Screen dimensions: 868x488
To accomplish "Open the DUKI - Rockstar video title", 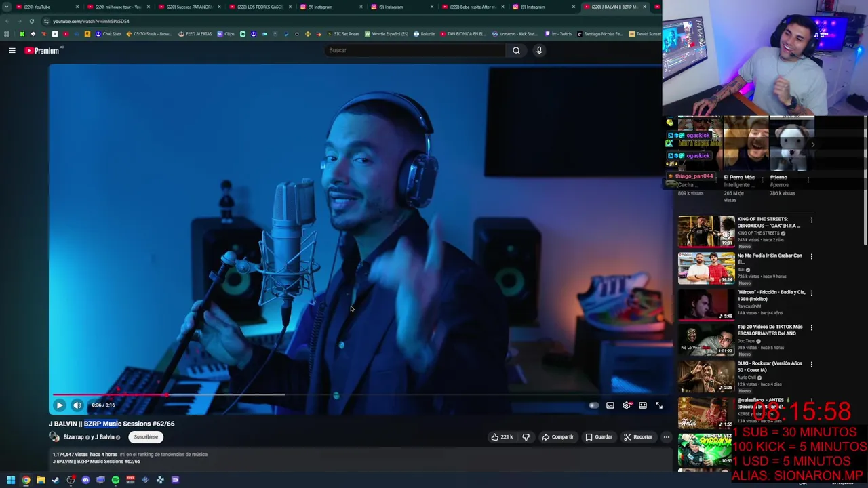I will [770, 367].
